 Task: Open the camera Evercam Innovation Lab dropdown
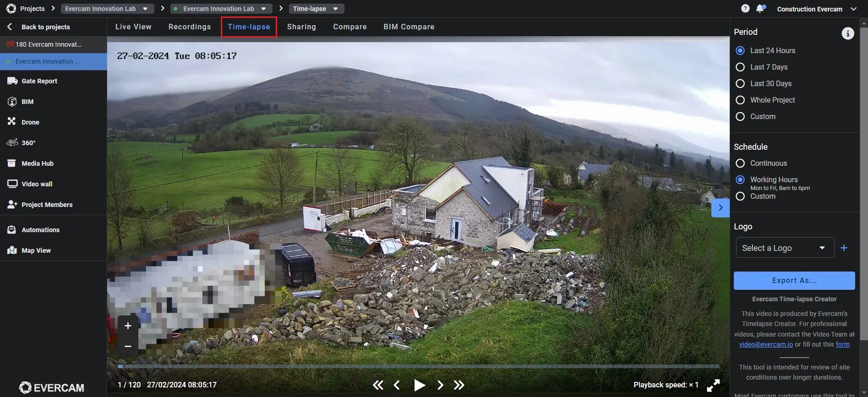[x=221, y=9]
